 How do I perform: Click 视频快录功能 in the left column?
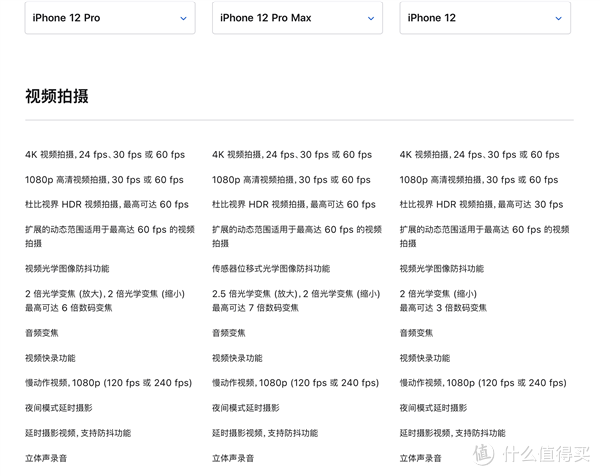(x=50, y=358)
